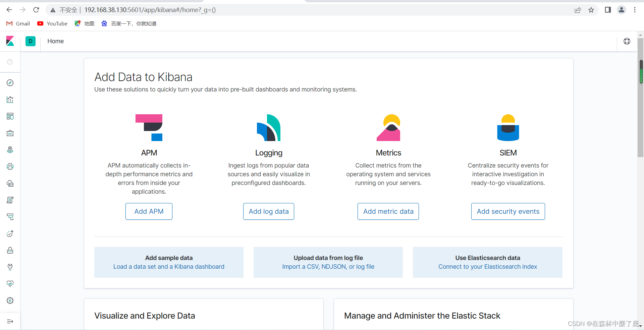
Task: Open Management gear icon in sidebar
Action: pyautogui.click(x=10, y=301)
